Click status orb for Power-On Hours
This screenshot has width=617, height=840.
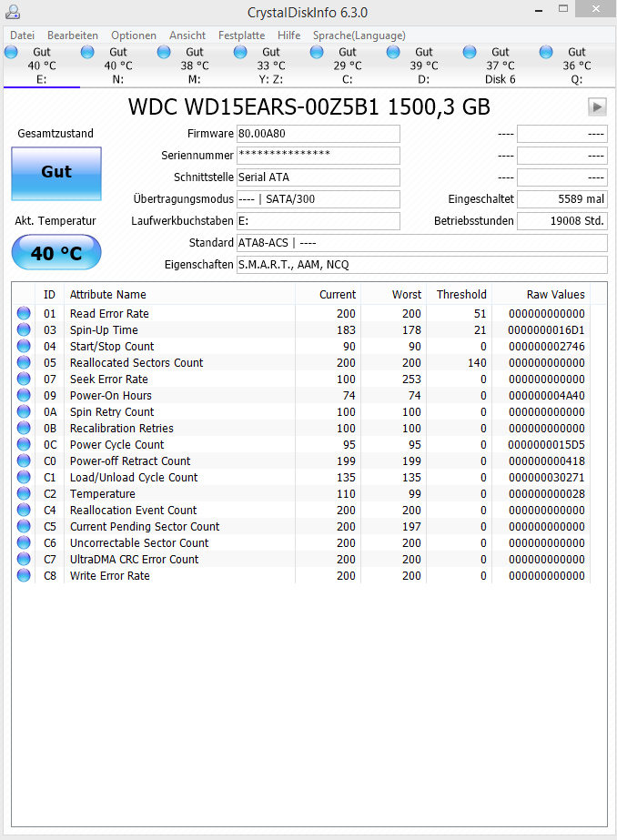point(24,395)
